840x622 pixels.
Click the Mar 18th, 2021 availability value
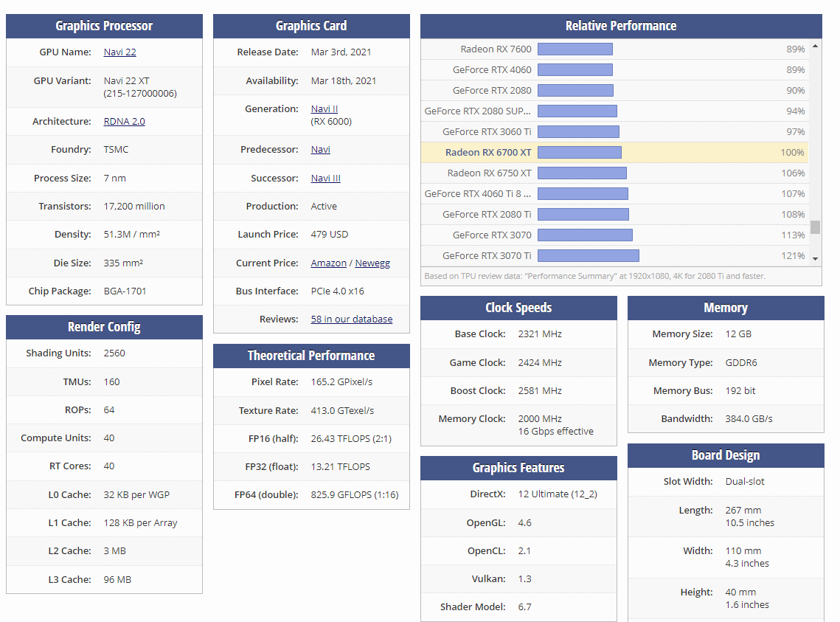point(344,81)
